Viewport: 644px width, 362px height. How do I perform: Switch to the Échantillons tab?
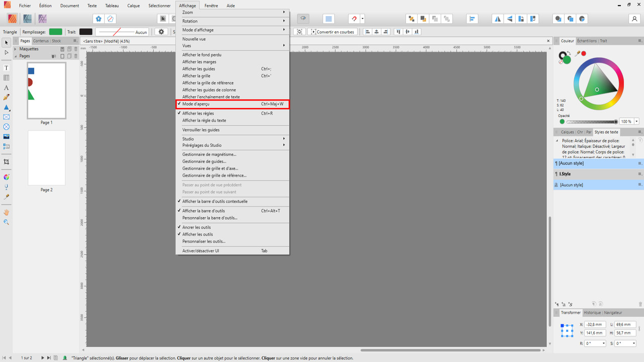tap(587, 41)
